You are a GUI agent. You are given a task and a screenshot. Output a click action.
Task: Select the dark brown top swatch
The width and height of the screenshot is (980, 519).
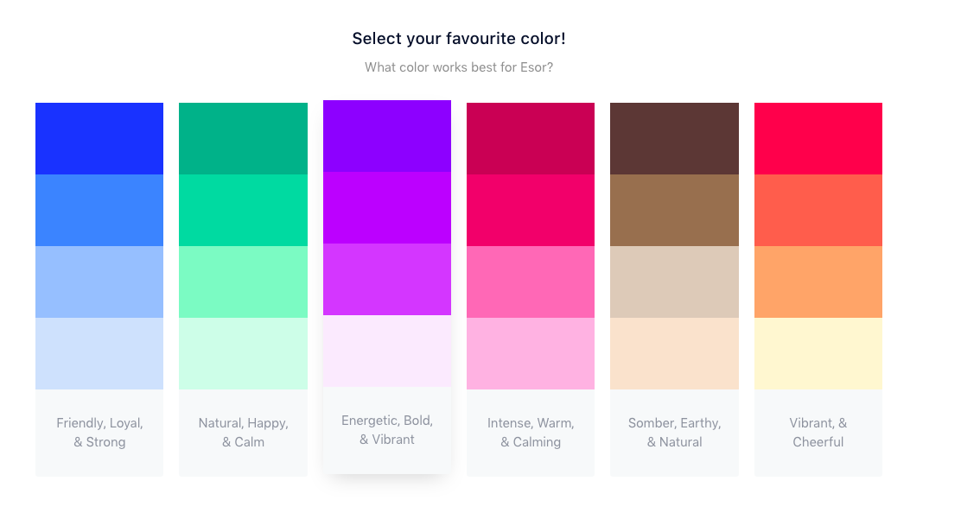tap(674, 138)
